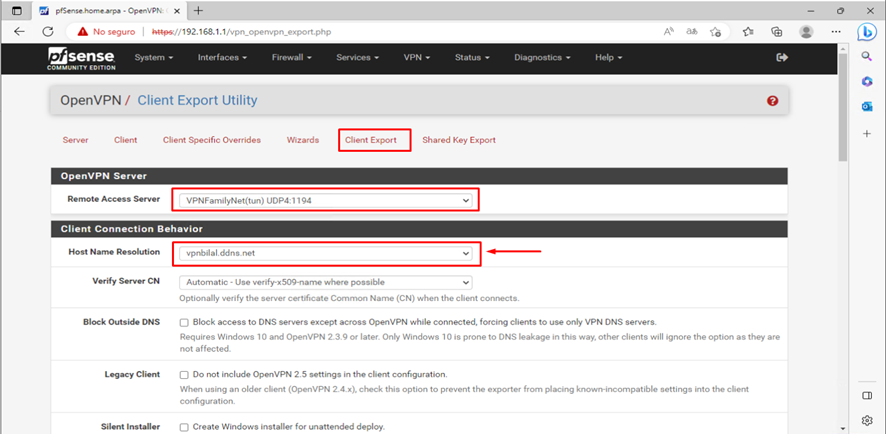The height and width of the screenshot is (434, 886).
Task: Open the Help menu
Action: [x=609, y=58]
